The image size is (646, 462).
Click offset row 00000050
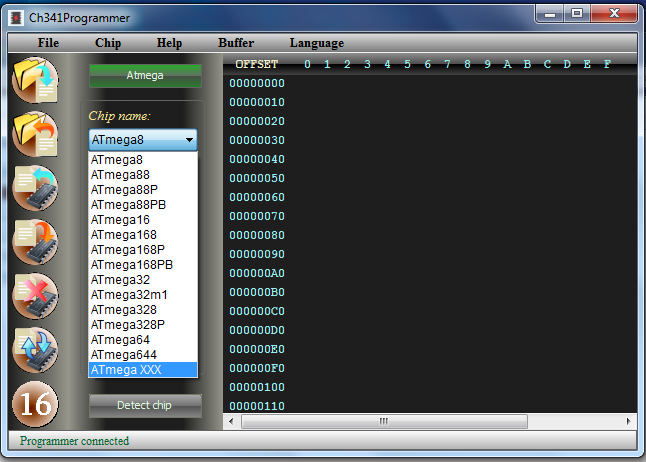pos(257,178)
